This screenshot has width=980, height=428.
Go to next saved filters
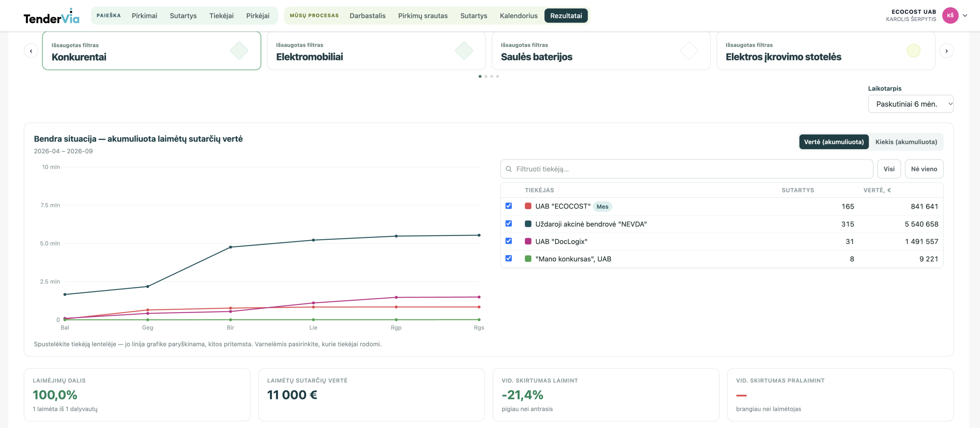point(946,51)
